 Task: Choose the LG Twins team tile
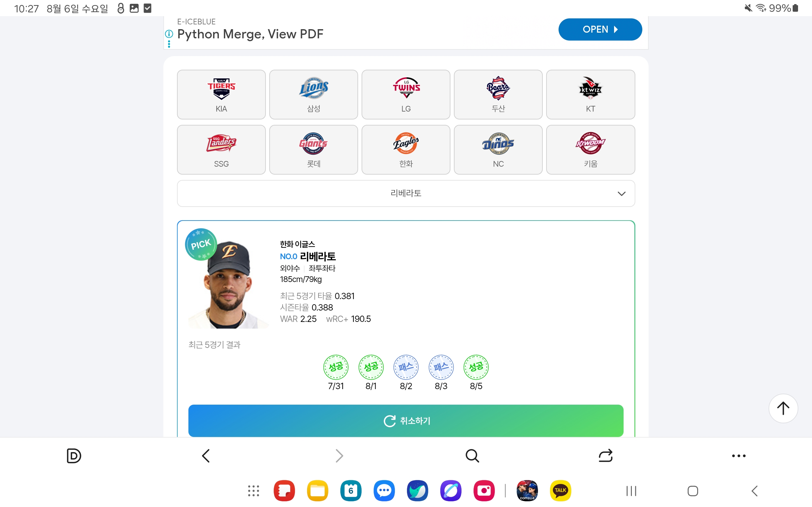406,94
